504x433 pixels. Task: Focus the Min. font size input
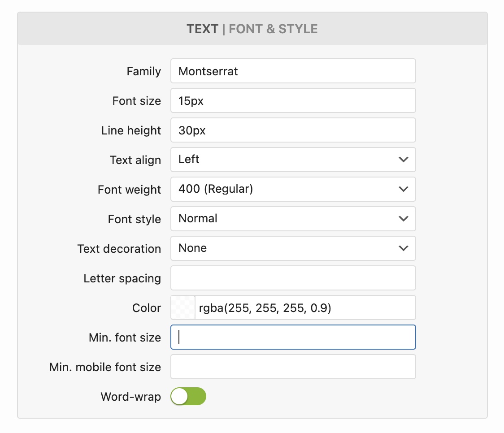tap(293, 337)
